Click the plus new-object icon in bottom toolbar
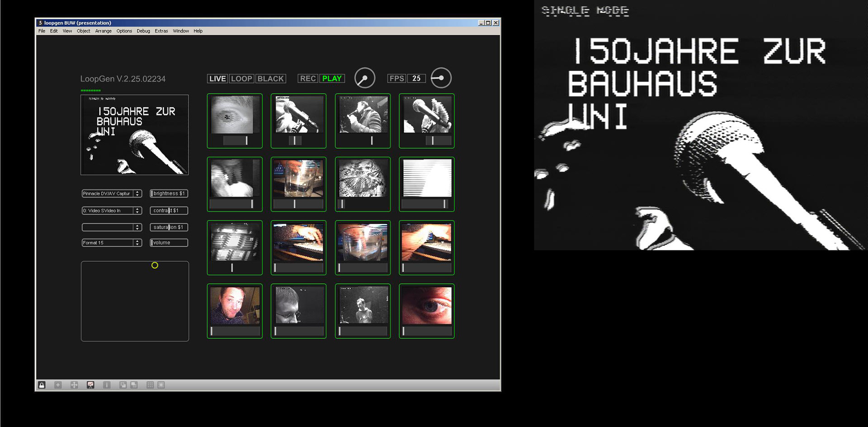 pyautogui.click(x=58, y=385)
